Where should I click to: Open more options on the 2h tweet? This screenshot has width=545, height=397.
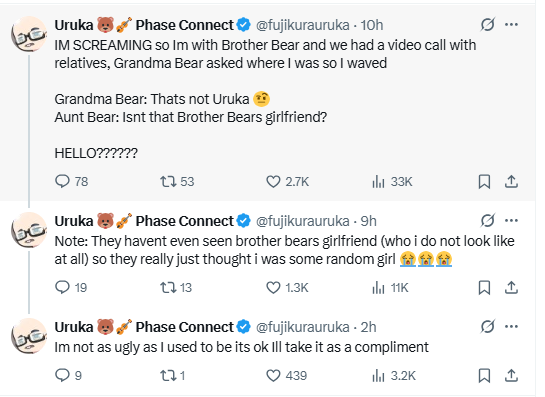tap(511, 326)
